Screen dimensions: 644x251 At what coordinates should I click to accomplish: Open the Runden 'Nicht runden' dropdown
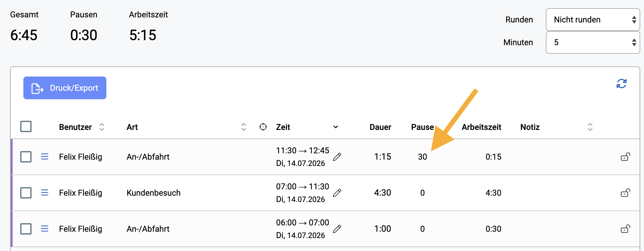(593, 20)
